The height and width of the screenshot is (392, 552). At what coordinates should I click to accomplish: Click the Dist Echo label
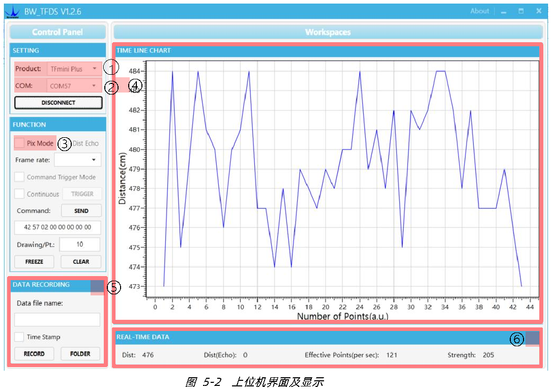[85, 143]
